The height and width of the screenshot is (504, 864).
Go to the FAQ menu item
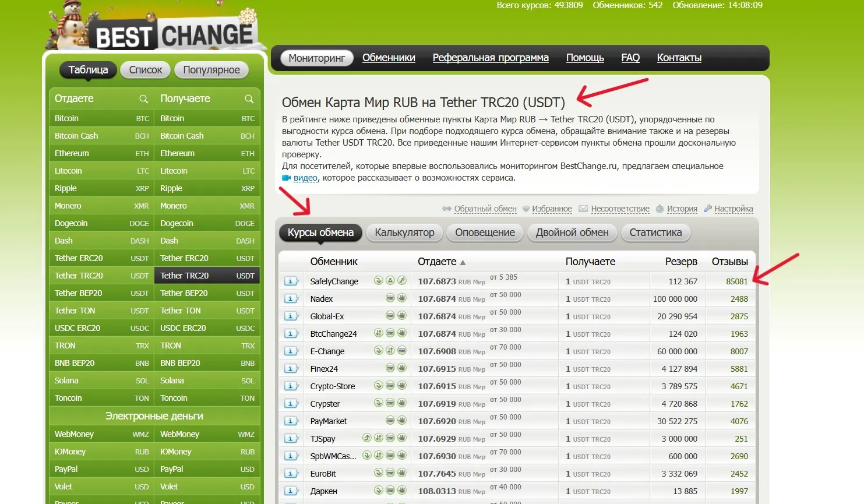pos(630,58)
